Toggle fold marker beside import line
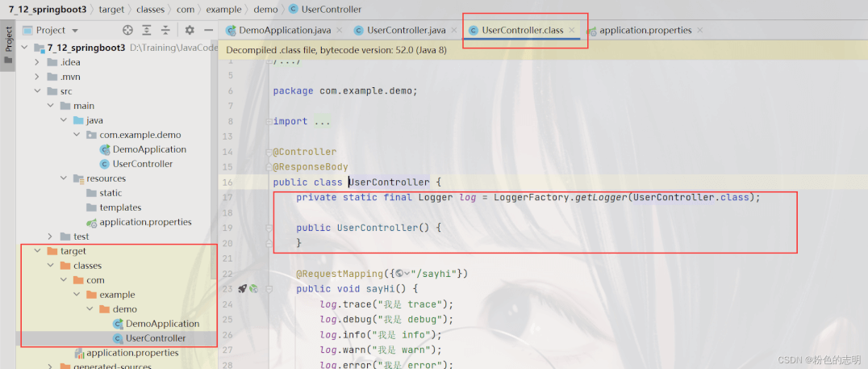 [x=270, y=121]
